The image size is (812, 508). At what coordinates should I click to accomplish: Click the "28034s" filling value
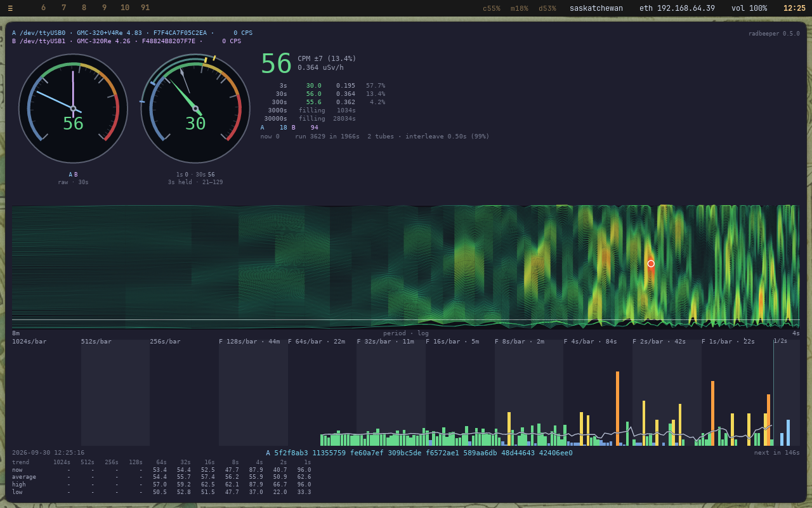(x=344, y=119)
